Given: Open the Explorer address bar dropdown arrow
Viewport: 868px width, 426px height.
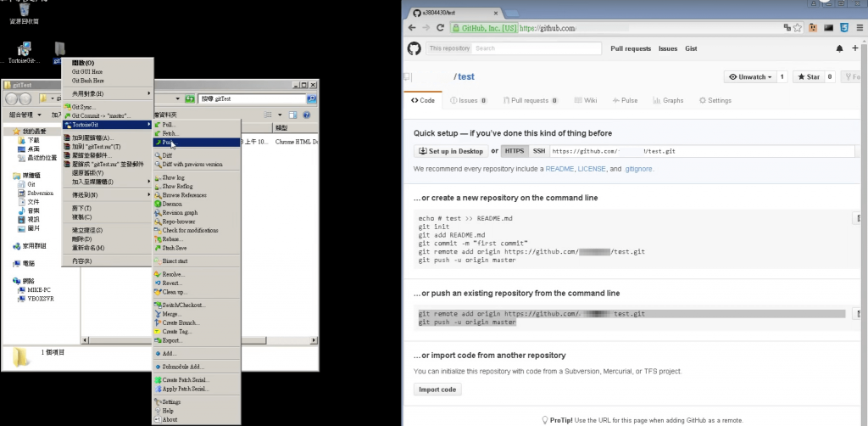Looking at the screenshot, I should [178, 98].
